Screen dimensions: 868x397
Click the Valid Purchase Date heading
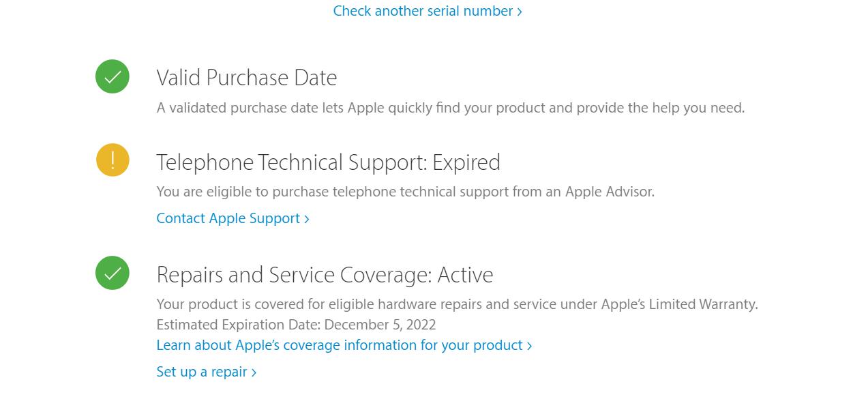246,78
